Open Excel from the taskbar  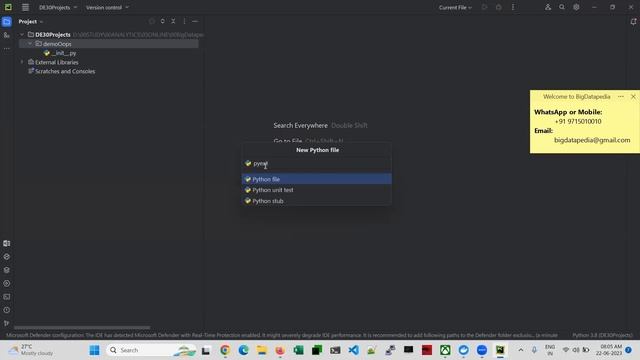point(298,350)
